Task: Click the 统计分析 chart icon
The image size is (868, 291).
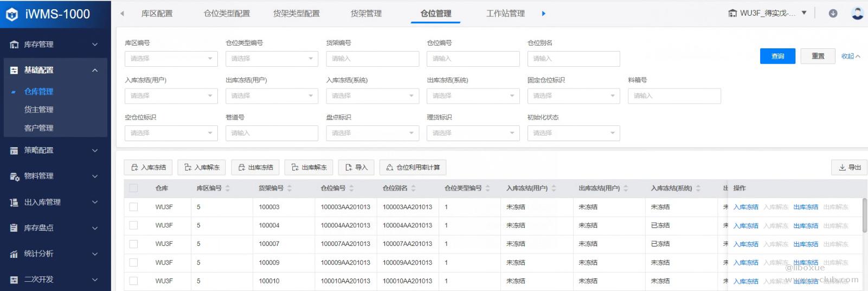Action: (14, 254)
